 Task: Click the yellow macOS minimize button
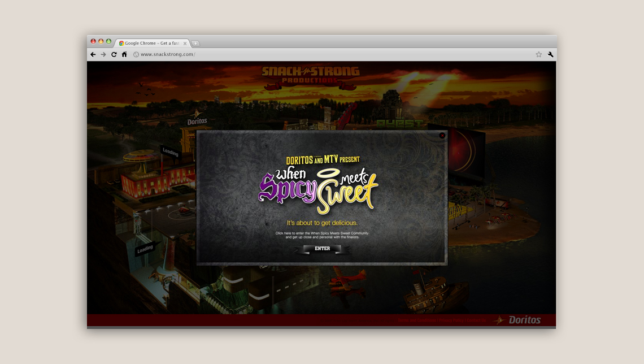coord(101,41)
